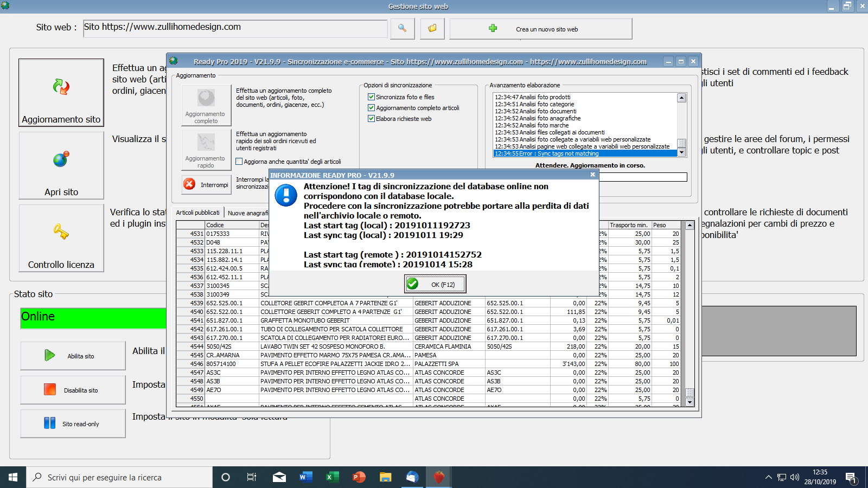Click the magnifier search icon beside Sito web
The height and width of the screenshot is (488, 868).
[x=402, y=28]
